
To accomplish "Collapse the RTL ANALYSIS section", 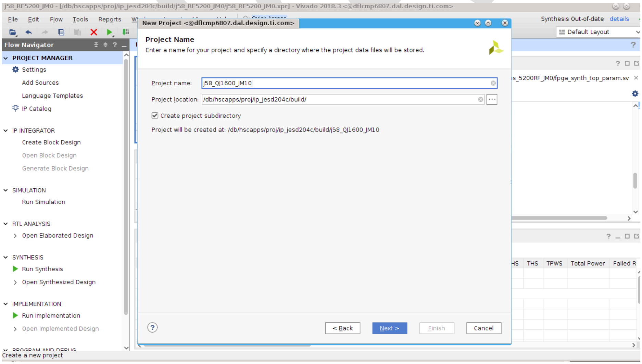I will [x=5, y=224].
